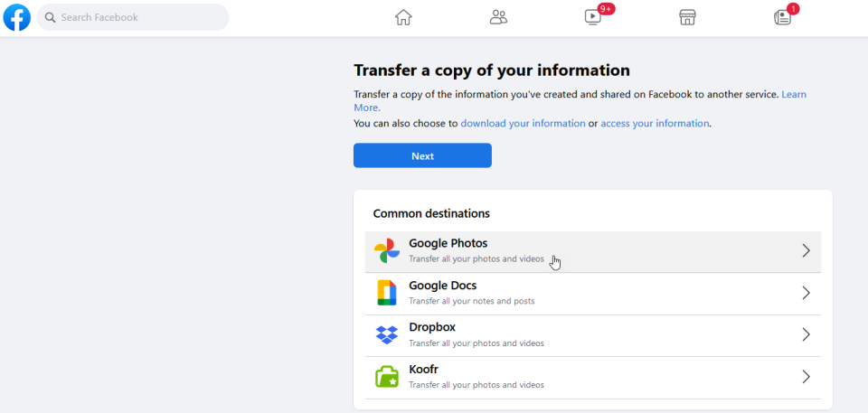The width and height of the screenshot is (868, 413).
Task: Open the access your information link
Action: (655, 124)
